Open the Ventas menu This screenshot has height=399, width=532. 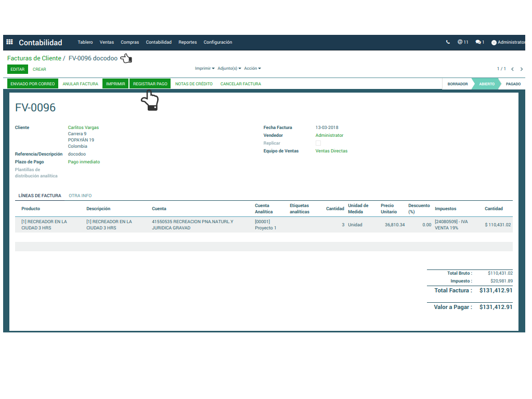coord(107,43)
